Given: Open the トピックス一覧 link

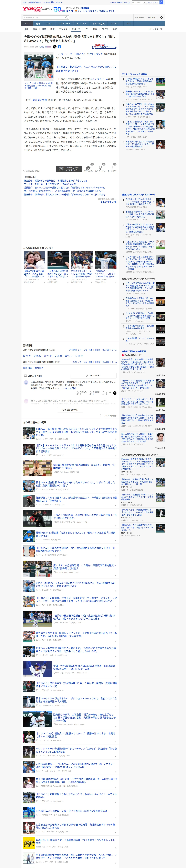Looking at the screenshot, I should 155,29.
